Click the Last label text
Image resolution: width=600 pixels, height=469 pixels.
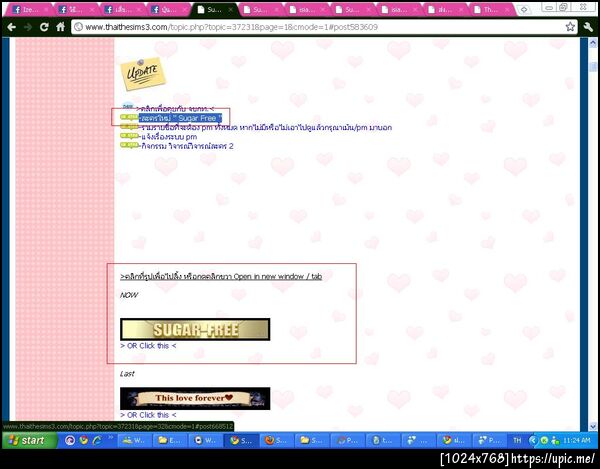(x=127, y=374)
